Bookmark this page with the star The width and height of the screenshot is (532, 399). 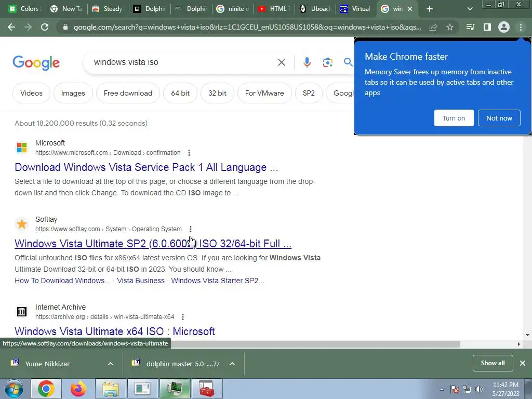[x=450, y=27]
